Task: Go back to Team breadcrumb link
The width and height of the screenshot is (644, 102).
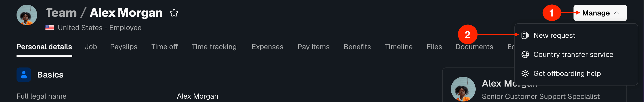Action: point(61,13)
